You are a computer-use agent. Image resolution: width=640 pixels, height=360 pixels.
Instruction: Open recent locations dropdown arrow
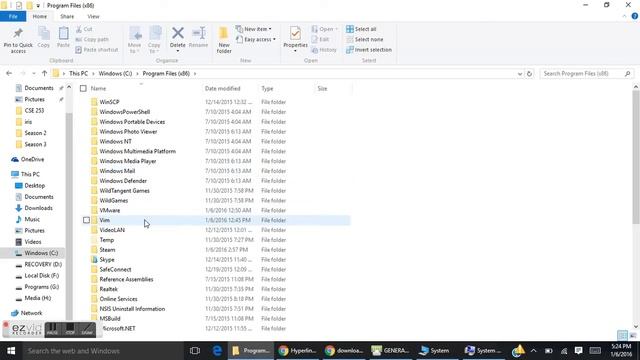tap(33, 73)
